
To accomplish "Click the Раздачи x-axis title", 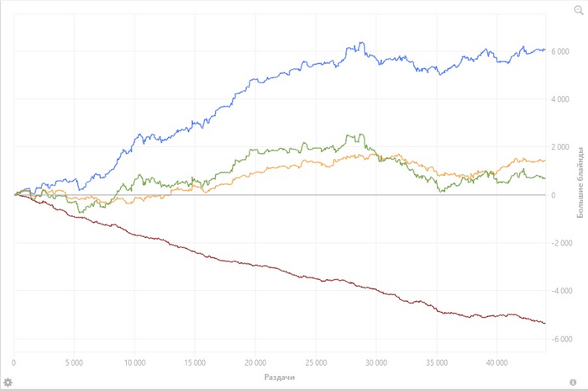I will click(x=280, y=377).
